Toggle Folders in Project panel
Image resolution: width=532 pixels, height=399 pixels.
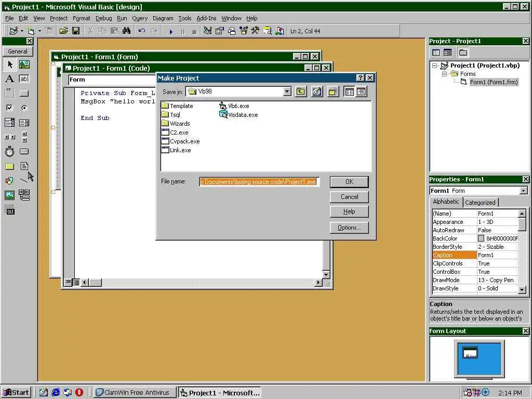pyautogui.click(x=463, y=52)
